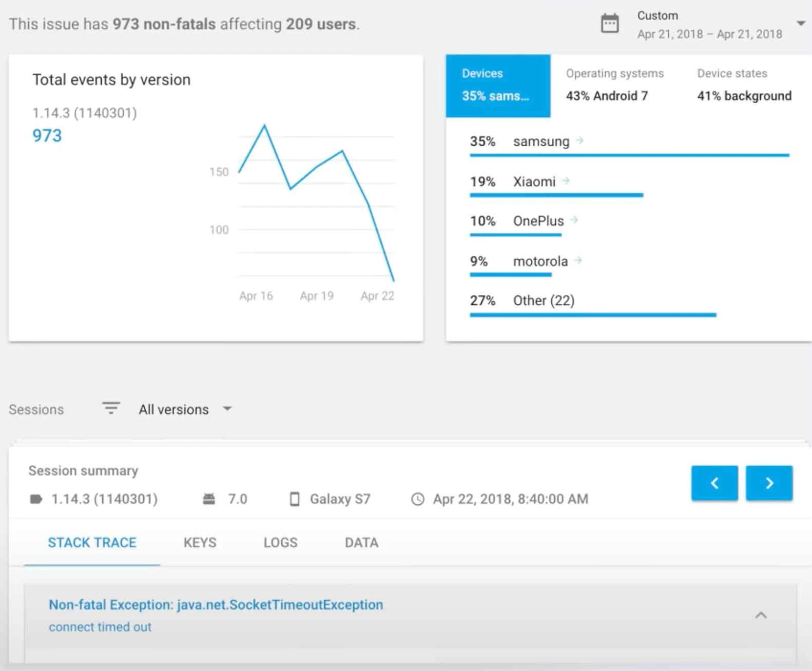Click the Total events by version line chart
The image size is (812, 671).
click(x=317, y=203)
